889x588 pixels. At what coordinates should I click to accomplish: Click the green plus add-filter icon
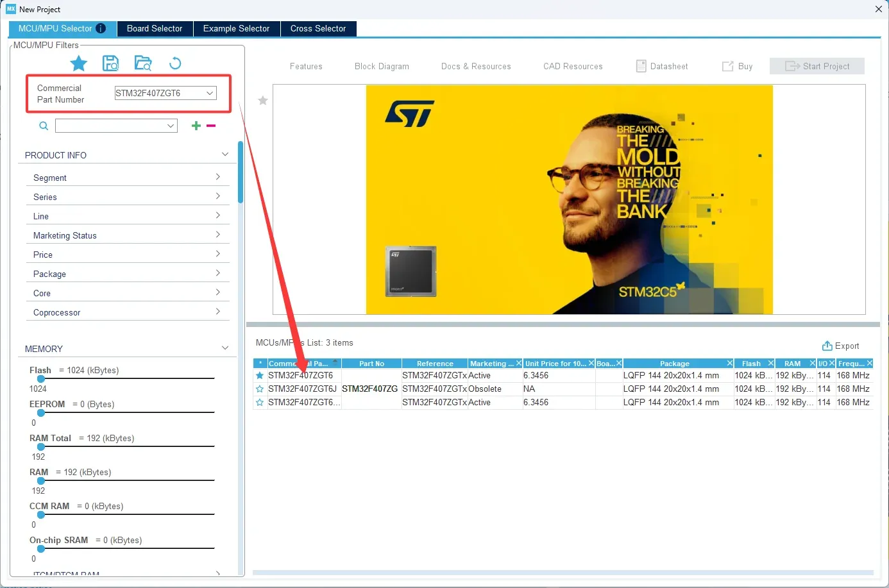click(196, 126)
